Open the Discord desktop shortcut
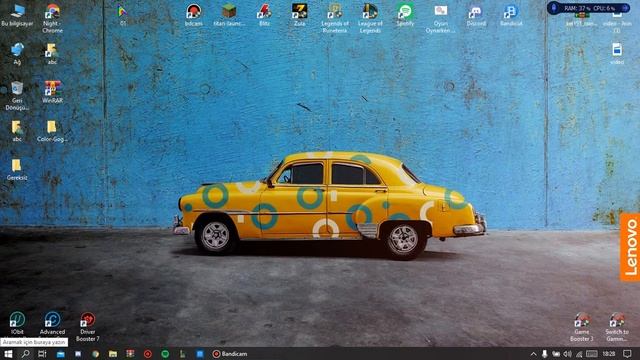Viewport: 640px width, 360px height. (x=476, y=16)
